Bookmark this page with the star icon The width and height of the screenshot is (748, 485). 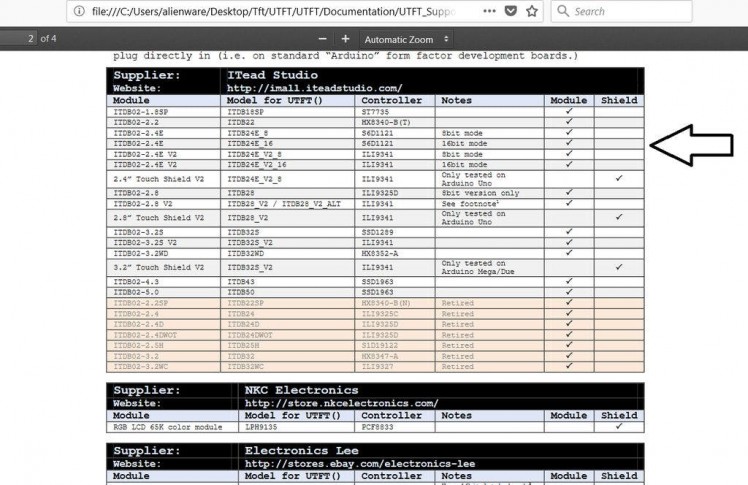pyautogui.click(x=532, y=11)
